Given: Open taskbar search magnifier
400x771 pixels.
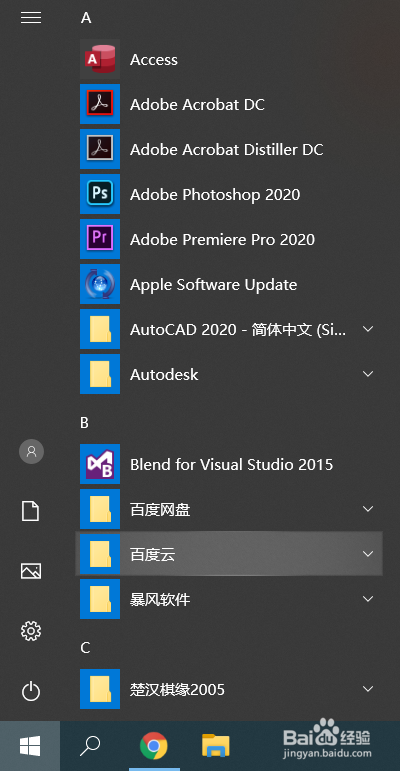Looking at the screenshot, I should click(x=90, y=746).
